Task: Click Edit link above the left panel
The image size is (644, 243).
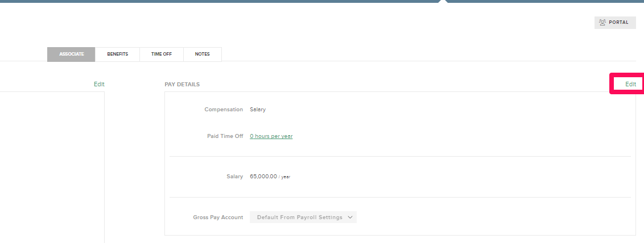Action: [x=99, y=84]
